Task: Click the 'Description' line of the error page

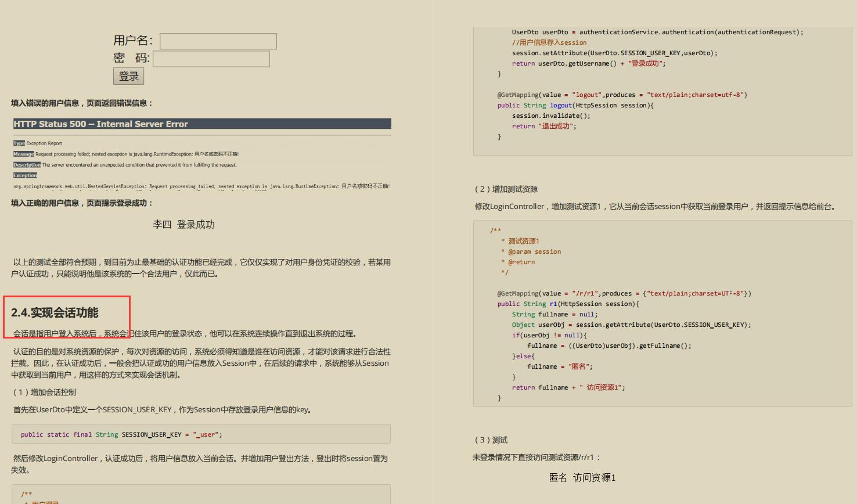Action: [125, 165]
